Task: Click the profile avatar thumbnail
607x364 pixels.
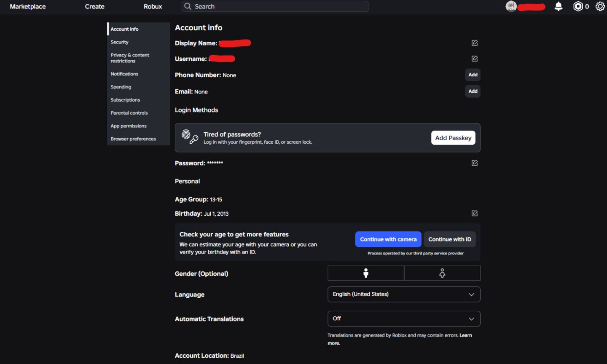Action: [511, 6]
